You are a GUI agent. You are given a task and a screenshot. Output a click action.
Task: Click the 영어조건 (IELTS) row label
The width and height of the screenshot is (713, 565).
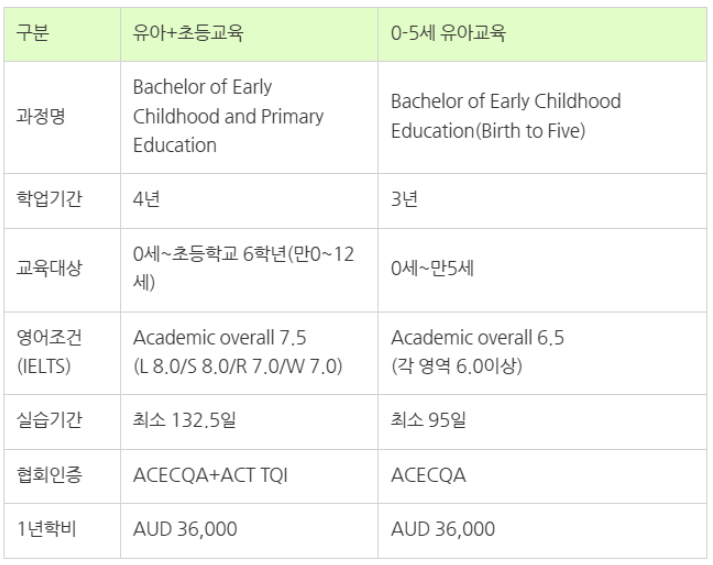62,353
